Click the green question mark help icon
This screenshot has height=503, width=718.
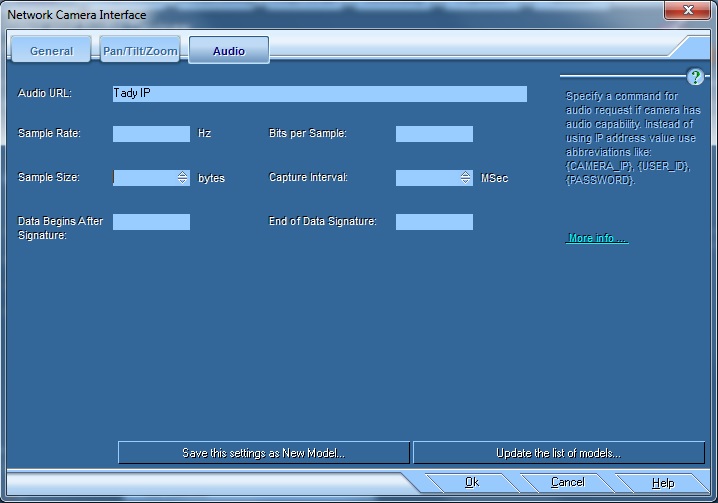tap(695, 77)
